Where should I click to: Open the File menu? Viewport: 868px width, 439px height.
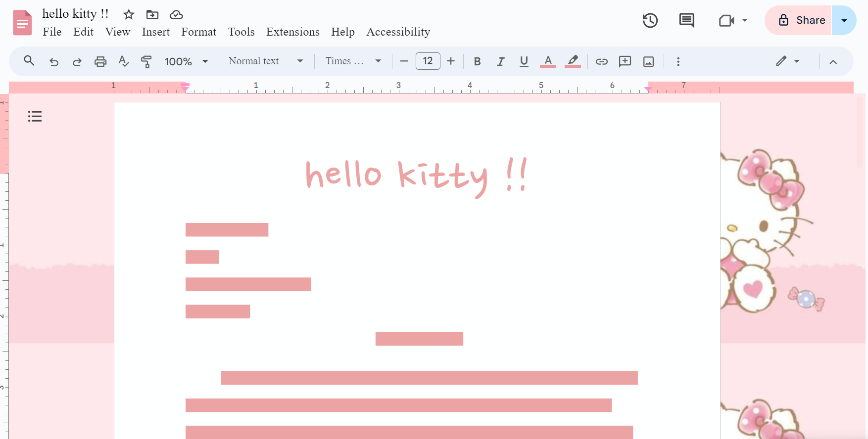[52, 32]
